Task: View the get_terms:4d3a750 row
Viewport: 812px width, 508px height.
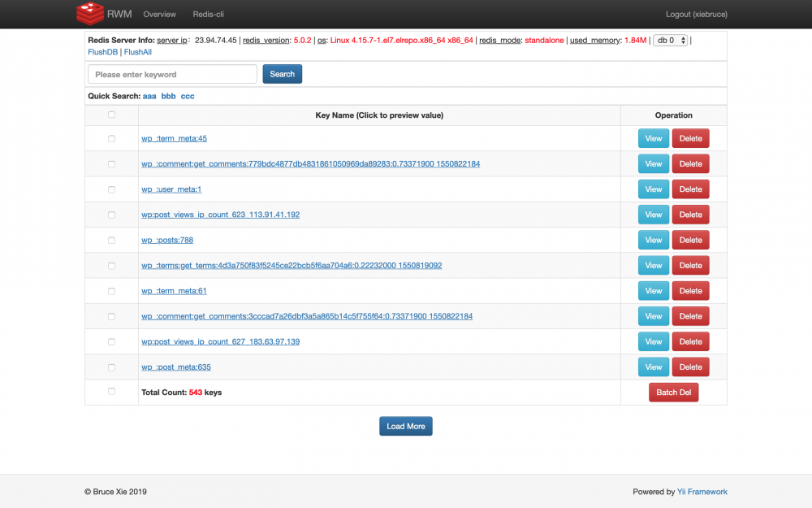Action: pos(654,266)
